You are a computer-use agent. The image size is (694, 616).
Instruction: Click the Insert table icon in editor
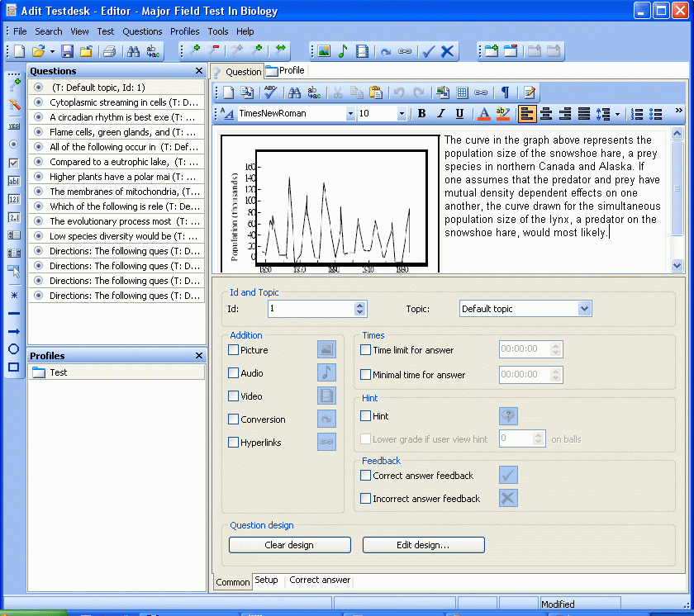pyautogui.click(x=462, y=92)
